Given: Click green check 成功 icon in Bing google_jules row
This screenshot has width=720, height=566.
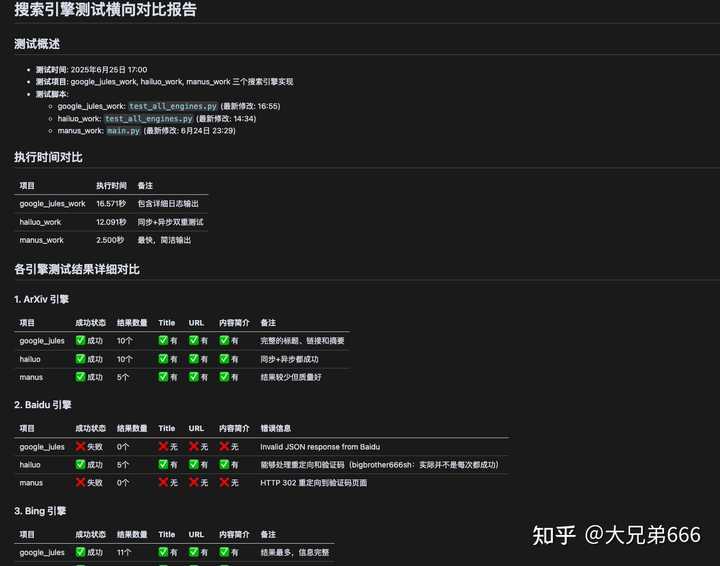Looking at the screenshot, I should 80,552.
